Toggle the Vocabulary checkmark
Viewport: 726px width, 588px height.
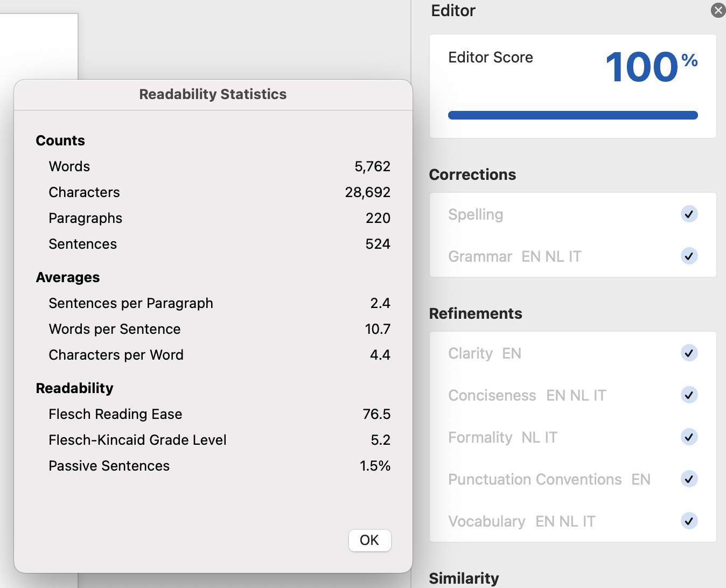(x=689, y=521)
